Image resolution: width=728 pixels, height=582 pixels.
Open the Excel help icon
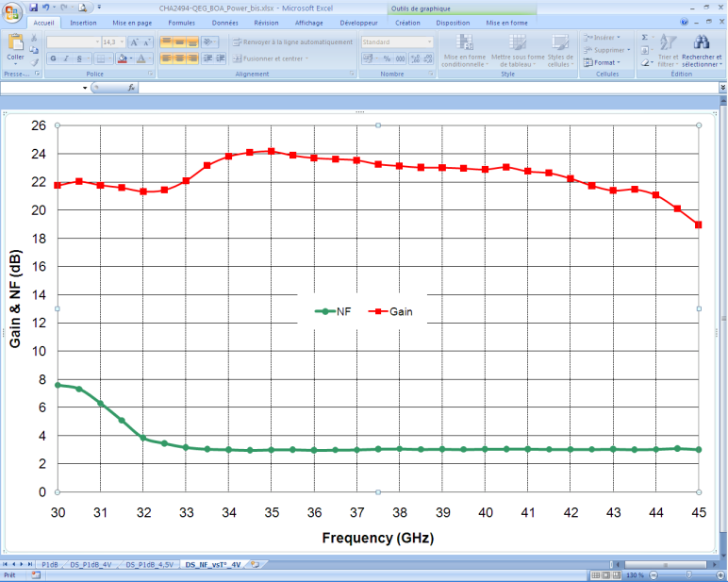pyautogui.click(x=683, y=22)
